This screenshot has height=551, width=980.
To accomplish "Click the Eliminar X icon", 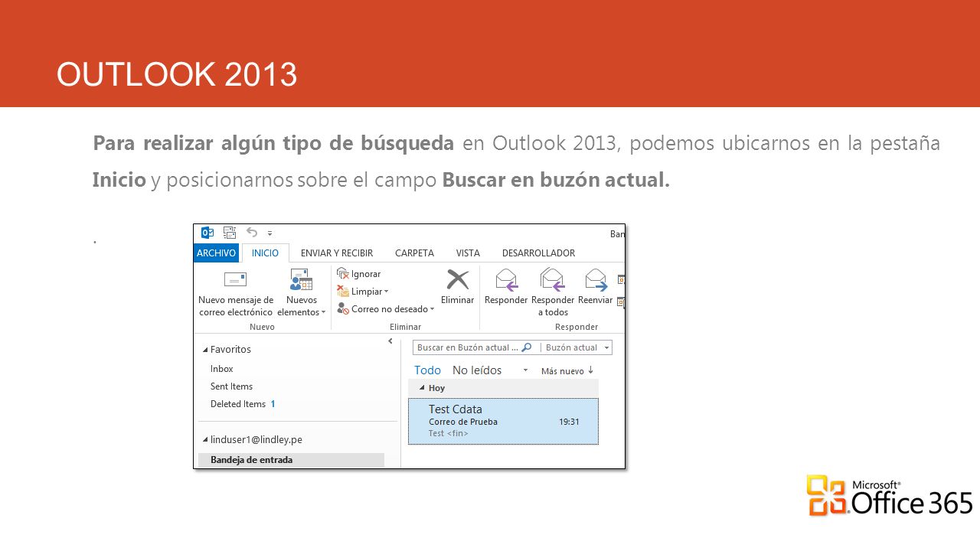I will (458, 279).
